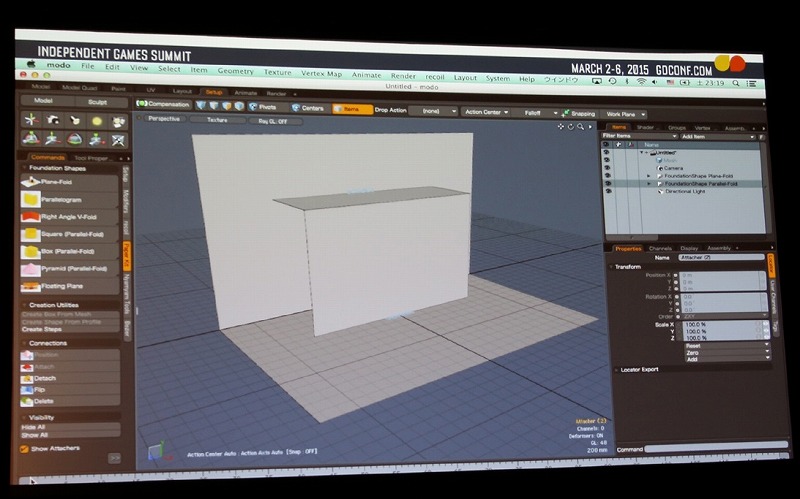Screen dimensions: 800x499
Task: Expand FoundationShape Parallel-Fold tree item
Action: [x=649, y=183]
